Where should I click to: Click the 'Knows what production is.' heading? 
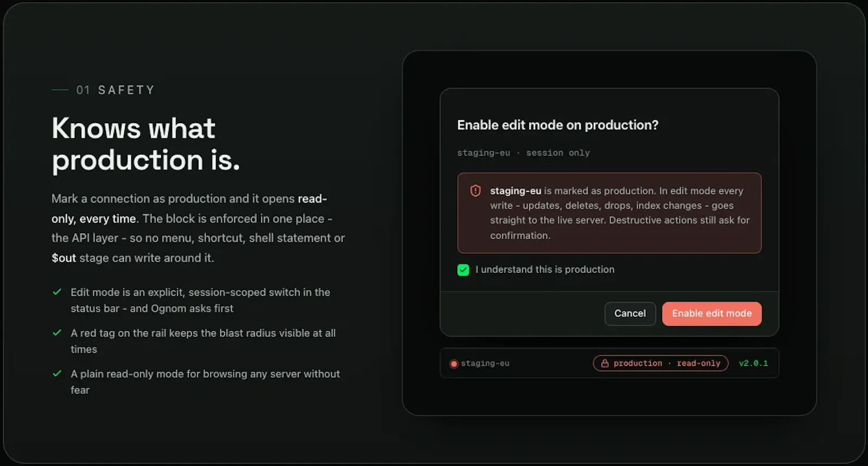tap(146, 144)
